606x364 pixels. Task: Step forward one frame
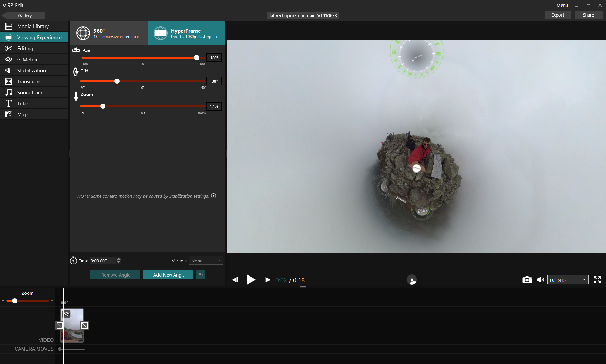click(x=267, y=280)
